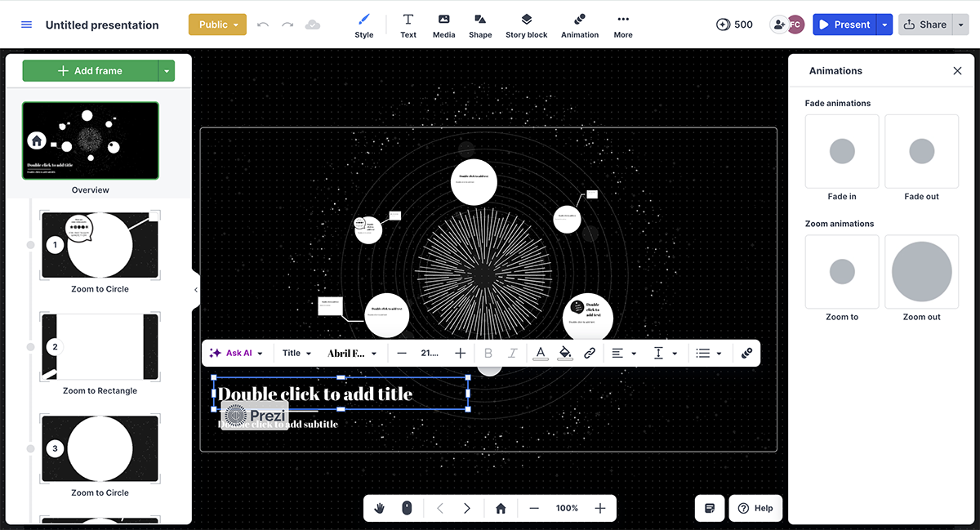Open the Story block tool
The height and width of the screenshot is (530, 980).
point(527,25)
